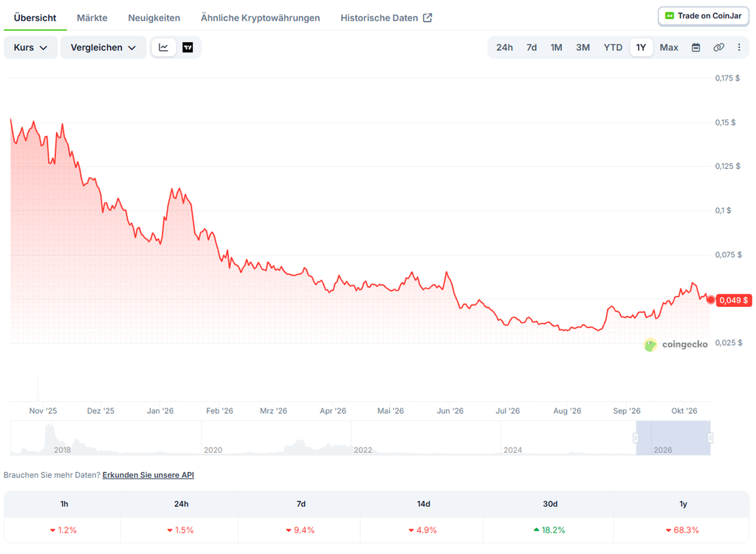The width and height of the screenshot is (756, 554).
Task: Click the 24h column header in table
Action: [x=182, y=504]
